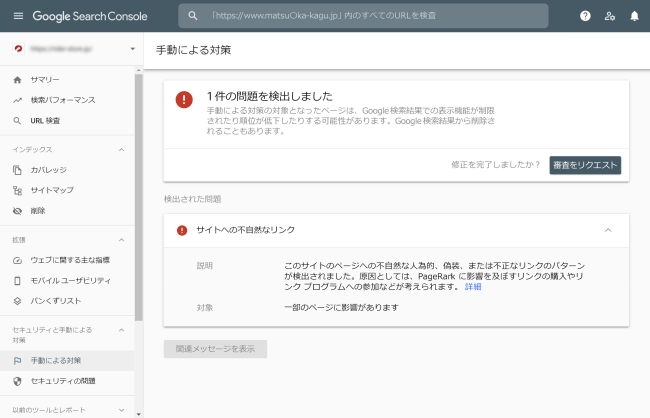Open user and permissions settings icon
Screen dimensions: 650x418
tap(609, 16)
